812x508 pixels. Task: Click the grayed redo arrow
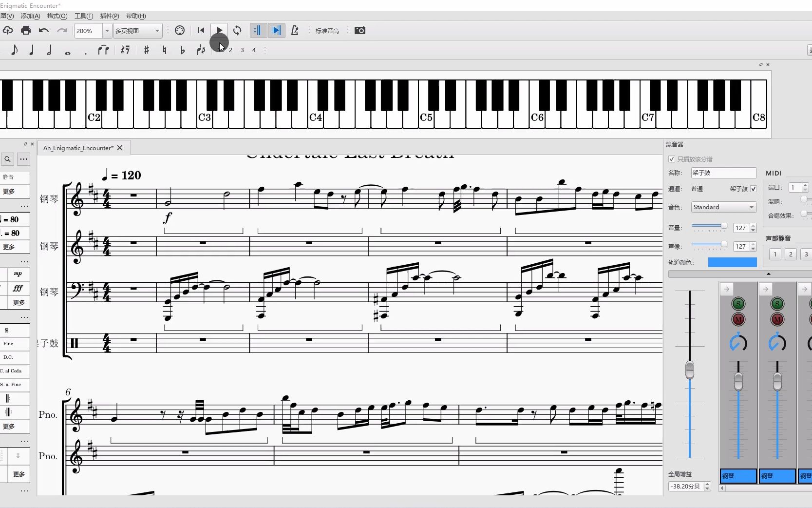[x=62, y=30]
